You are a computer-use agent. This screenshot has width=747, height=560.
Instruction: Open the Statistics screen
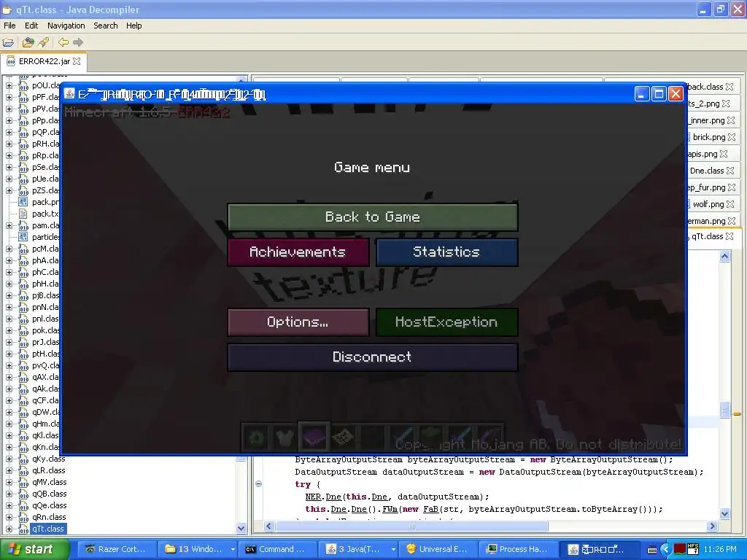pyautogui.click(x=447, y=252)
